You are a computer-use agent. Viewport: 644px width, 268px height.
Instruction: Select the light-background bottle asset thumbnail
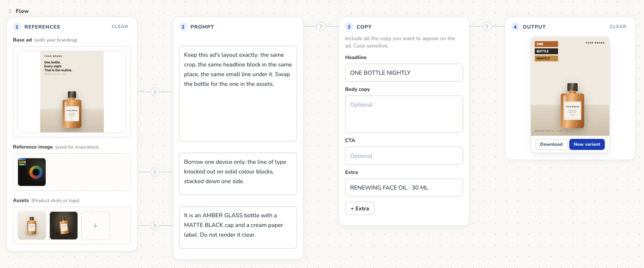point(32,226)
